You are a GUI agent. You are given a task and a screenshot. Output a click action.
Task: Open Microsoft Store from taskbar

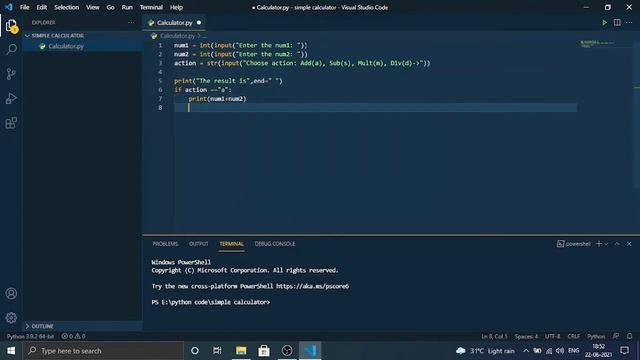point(264,351)
